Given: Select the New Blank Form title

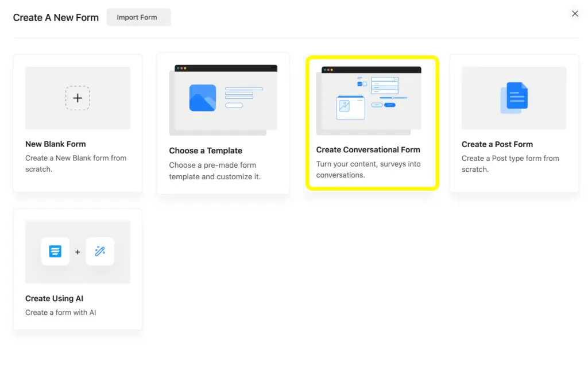Looking at the screenshot, I should coord(56,144).
